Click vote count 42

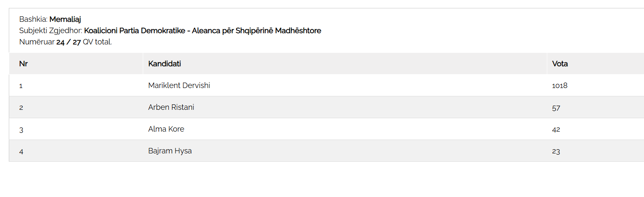556,130
